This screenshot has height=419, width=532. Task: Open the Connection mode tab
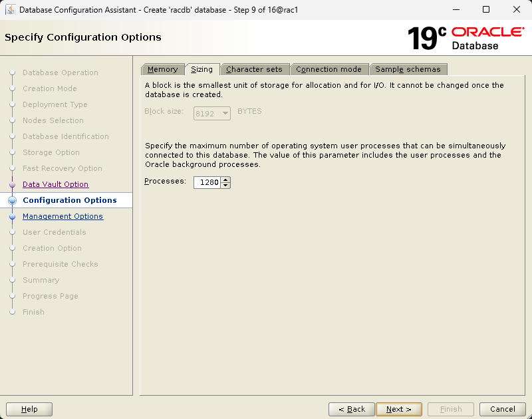tap(329, 69)
